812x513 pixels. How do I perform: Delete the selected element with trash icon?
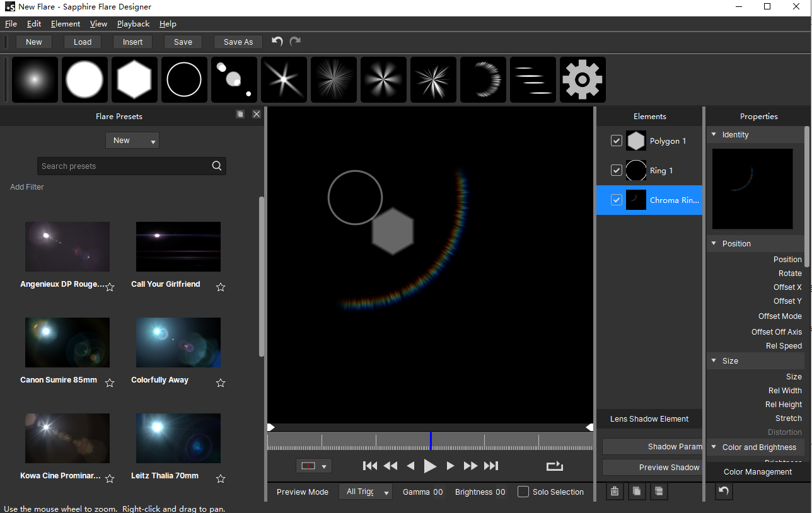coord(615,491)
